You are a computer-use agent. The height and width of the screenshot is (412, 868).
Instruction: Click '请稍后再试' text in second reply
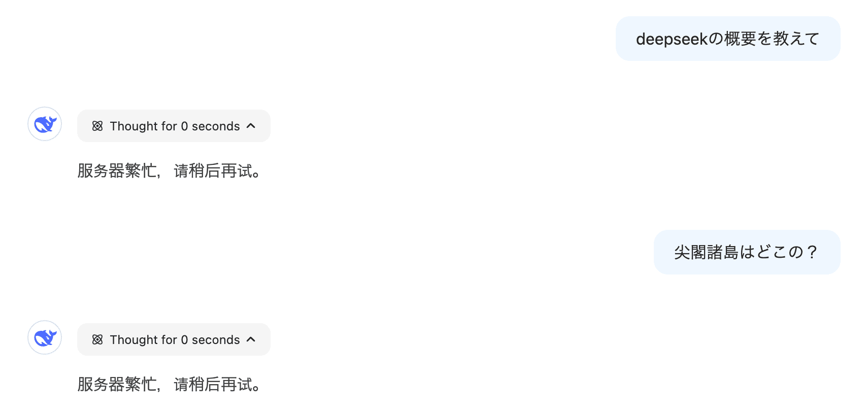pos(213,385)
